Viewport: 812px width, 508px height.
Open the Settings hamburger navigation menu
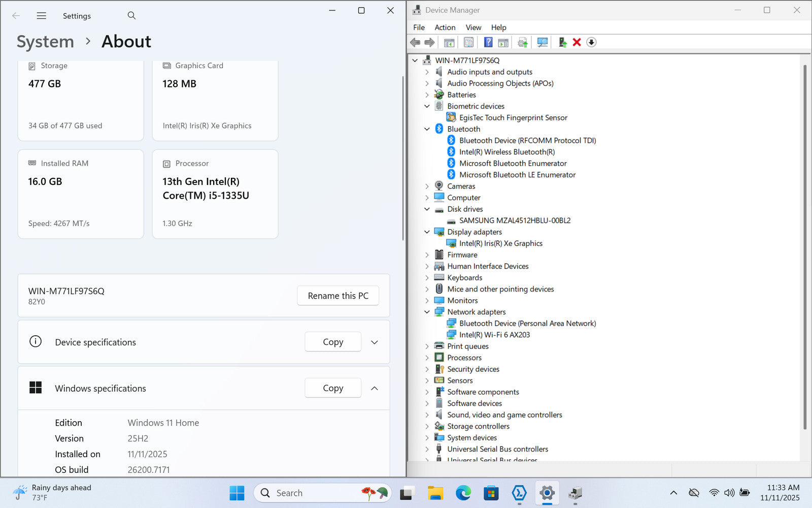(42, 16)
